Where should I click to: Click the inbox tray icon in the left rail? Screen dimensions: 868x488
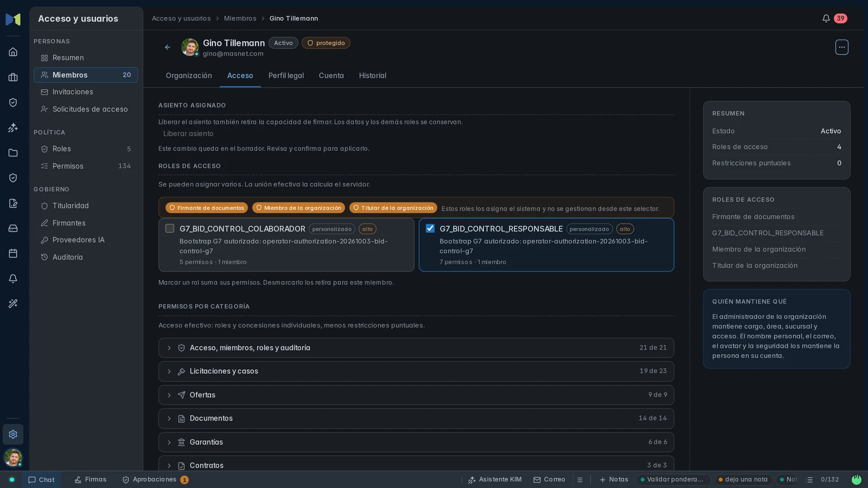coord(13,228)
